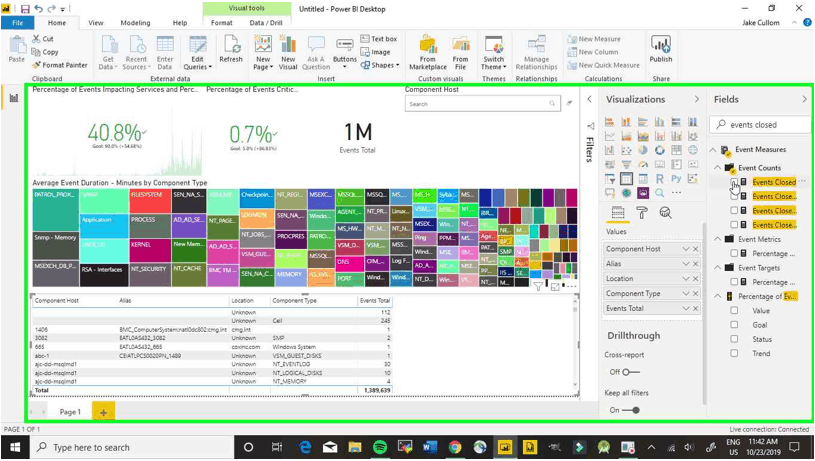Click the Publish button
The image size is (815, 461).
[x=661, y=49]
